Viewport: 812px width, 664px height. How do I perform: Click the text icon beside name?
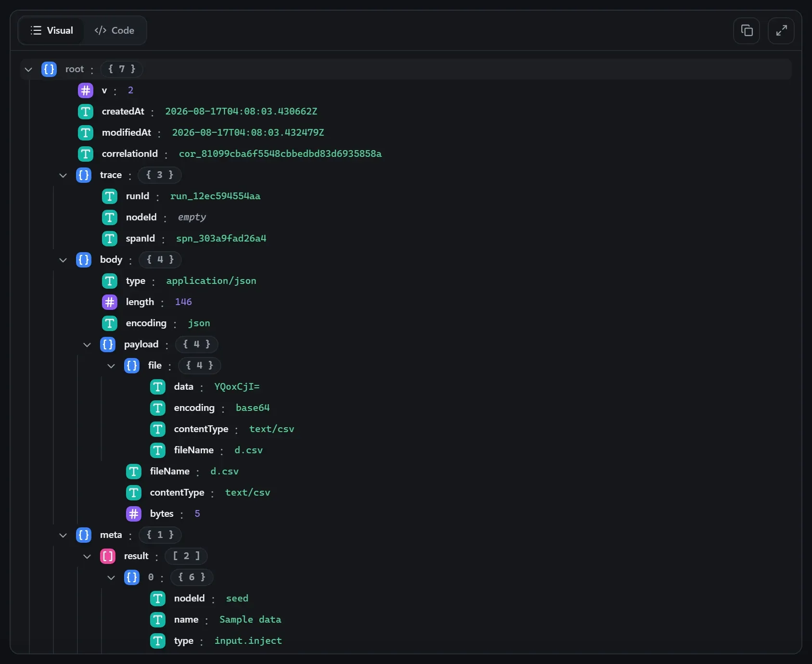click(158, 620)
